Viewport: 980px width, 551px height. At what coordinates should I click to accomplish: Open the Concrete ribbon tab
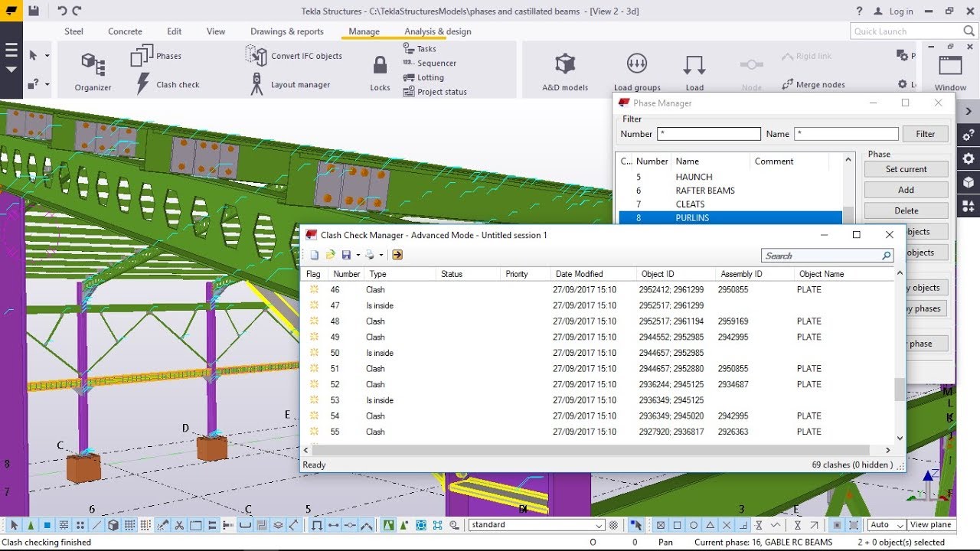click(125, 31)
